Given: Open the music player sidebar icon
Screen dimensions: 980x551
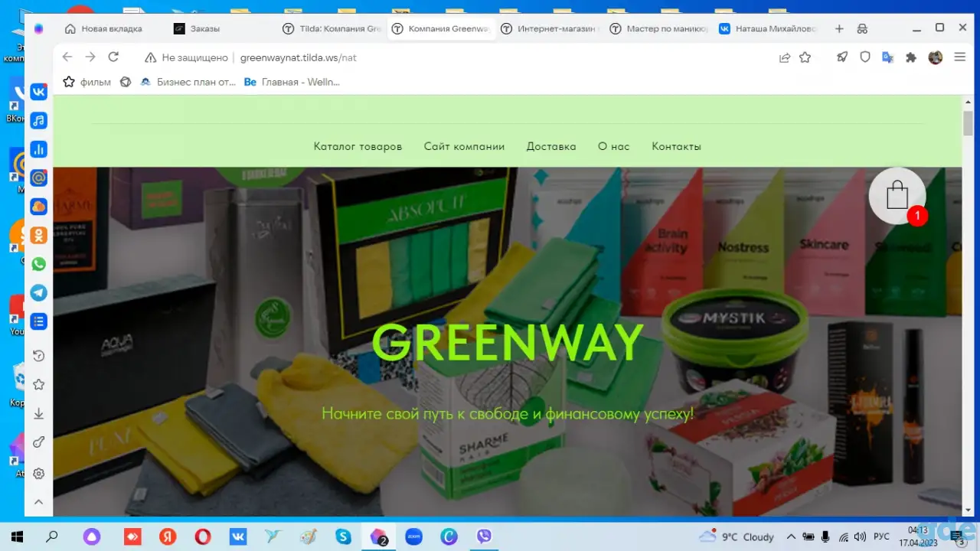Looking at the screenshot, I should [38, 120].
